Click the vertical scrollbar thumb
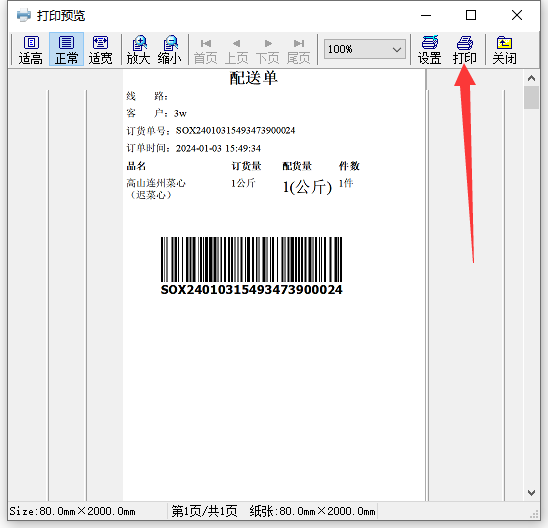 pyautogui.click(x=531, y=97)
